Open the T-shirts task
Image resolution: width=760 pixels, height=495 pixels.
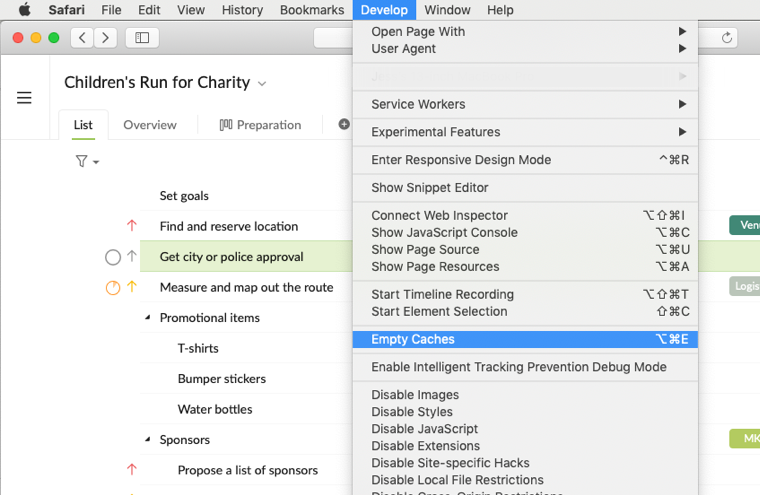click(198, 348)
